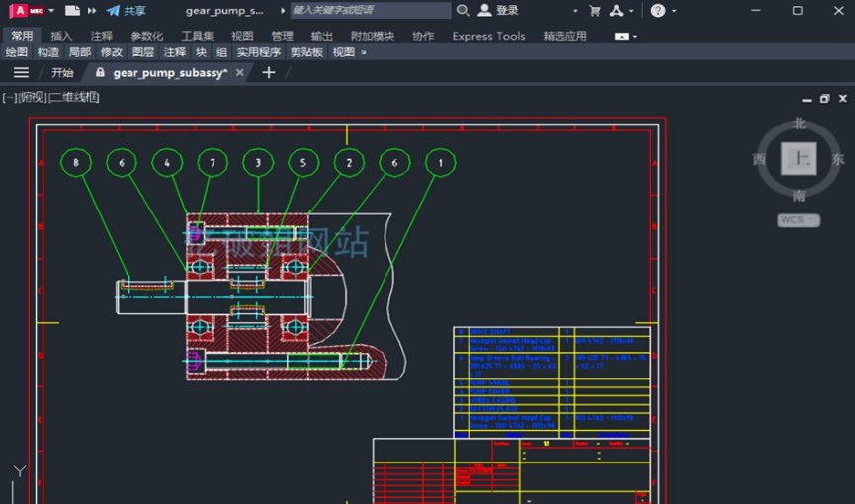Switch to the 注释 ribbon tab

pyautogui.click(x=102, y=36)
